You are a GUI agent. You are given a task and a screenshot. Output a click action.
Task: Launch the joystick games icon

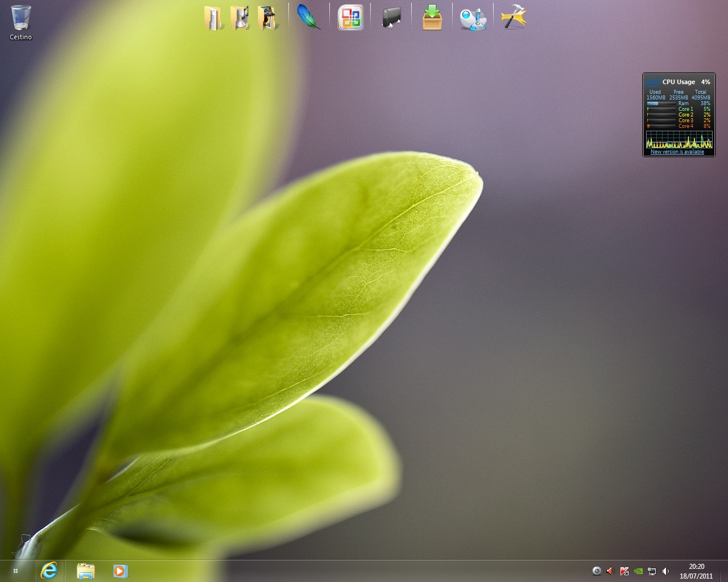point(473,18)
